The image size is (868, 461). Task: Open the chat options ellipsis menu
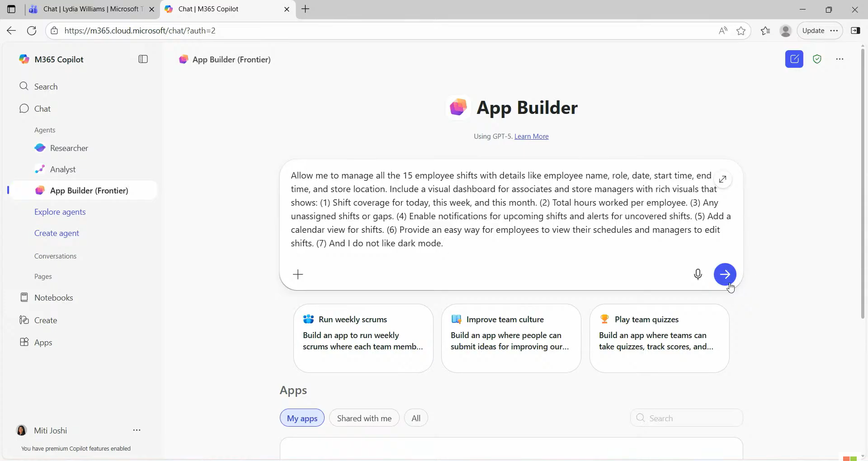840,59
